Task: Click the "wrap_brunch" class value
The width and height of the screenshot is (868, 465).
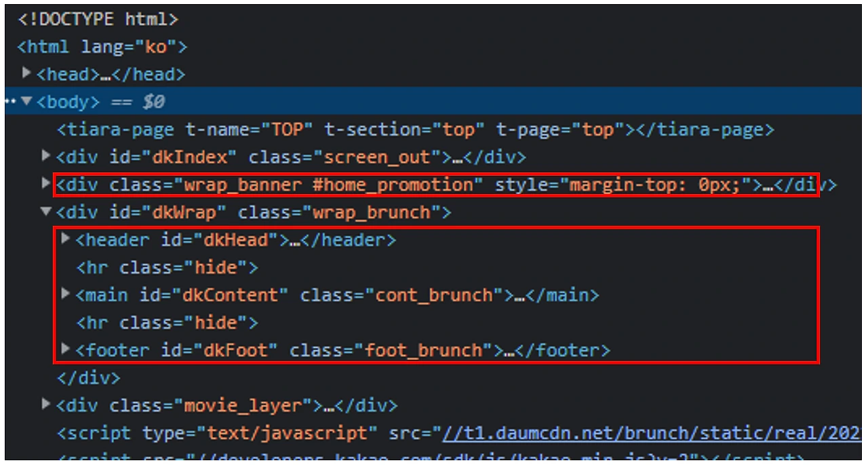Action: [372, 212]
